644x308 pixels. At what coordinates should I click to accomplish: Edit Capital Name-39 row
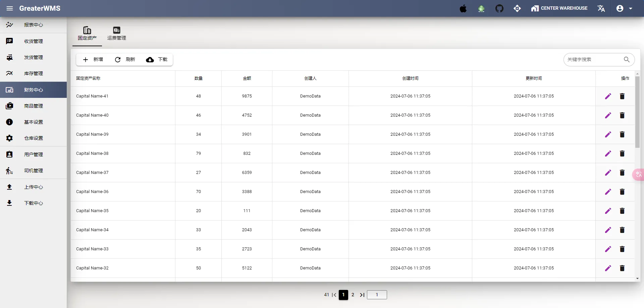click(608, 134)
